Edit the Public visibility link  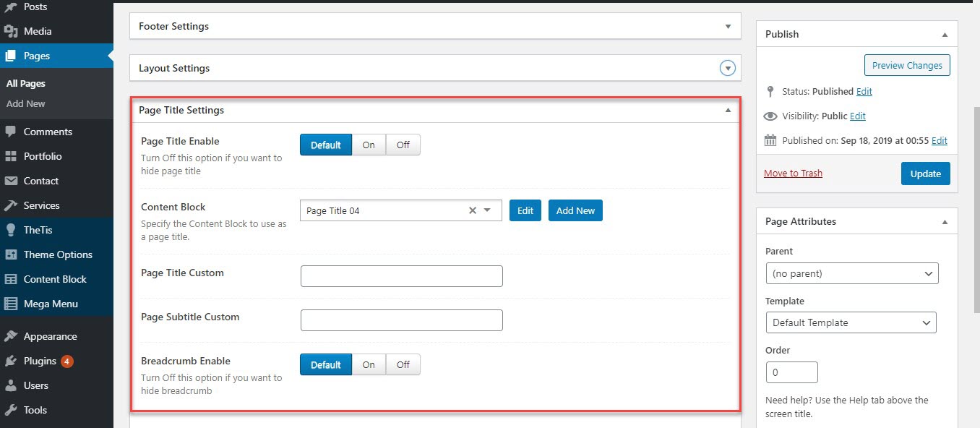[x=858, y=116]
